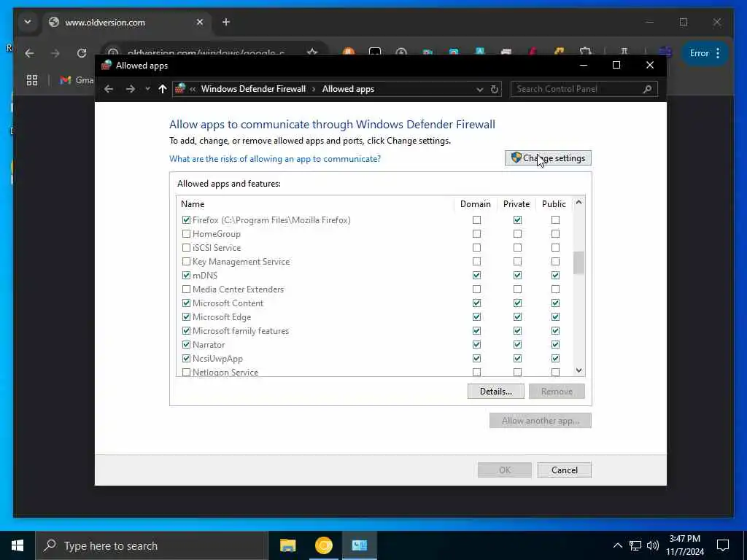Switch to Chrome in taskbar

coord(323,545)
